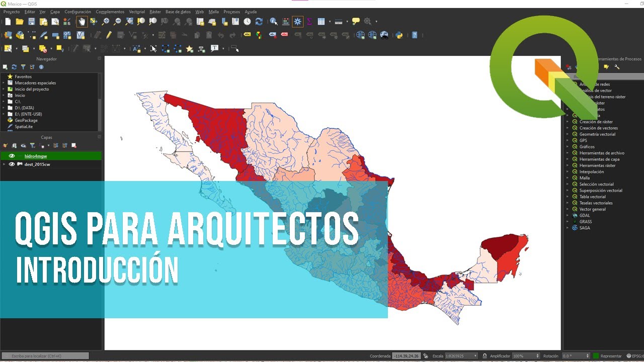Expand the Geometría vectorial toolbox group
This screenshot has height=362, width=644.
(568, 134)
